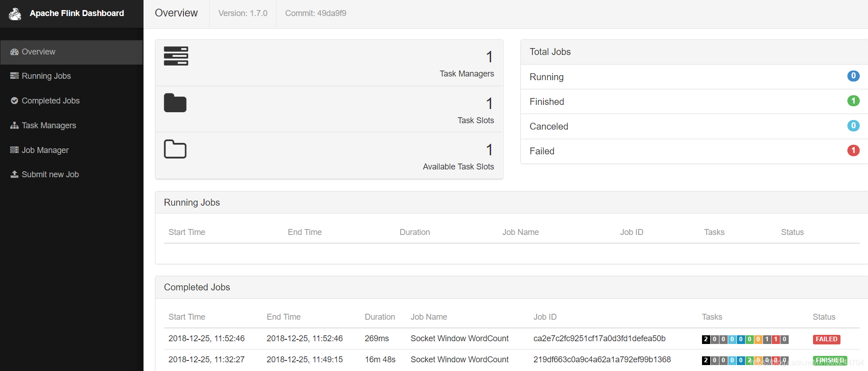Click the Failed row in Total Jobs
Image resolution: width=868 pixels, height=371 pixels.
point(694,151)
